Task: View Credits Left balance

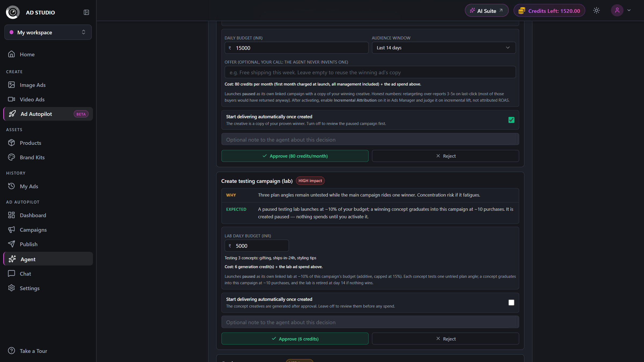Action: 549,10
